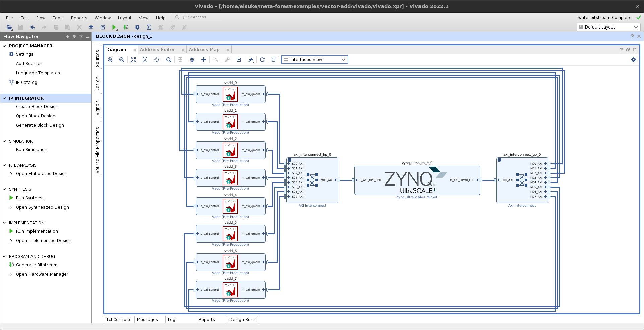This screenshot has height=330, width=644.
Task: Click the binoculars Find icon
Action: [91, 27]
